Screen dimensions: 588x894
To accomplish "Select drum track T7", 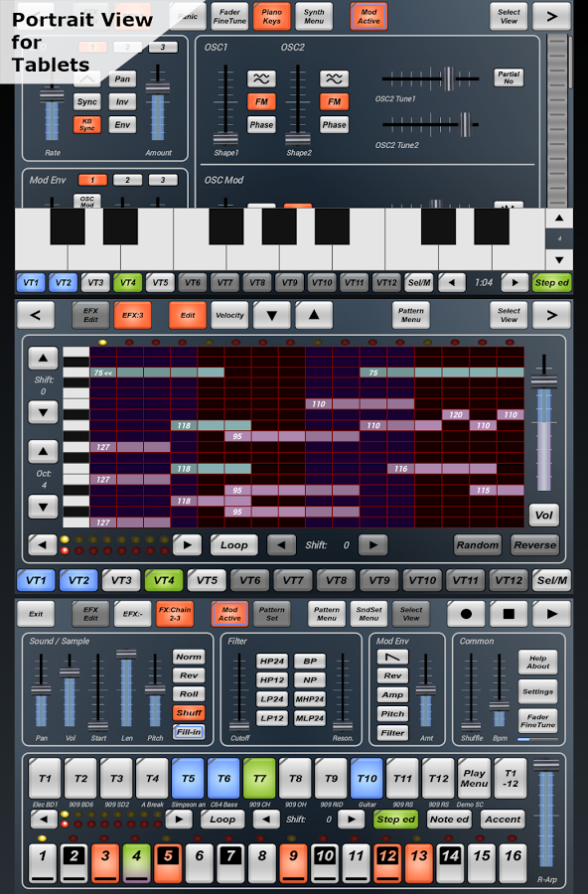I will click(x=259, y=778).
